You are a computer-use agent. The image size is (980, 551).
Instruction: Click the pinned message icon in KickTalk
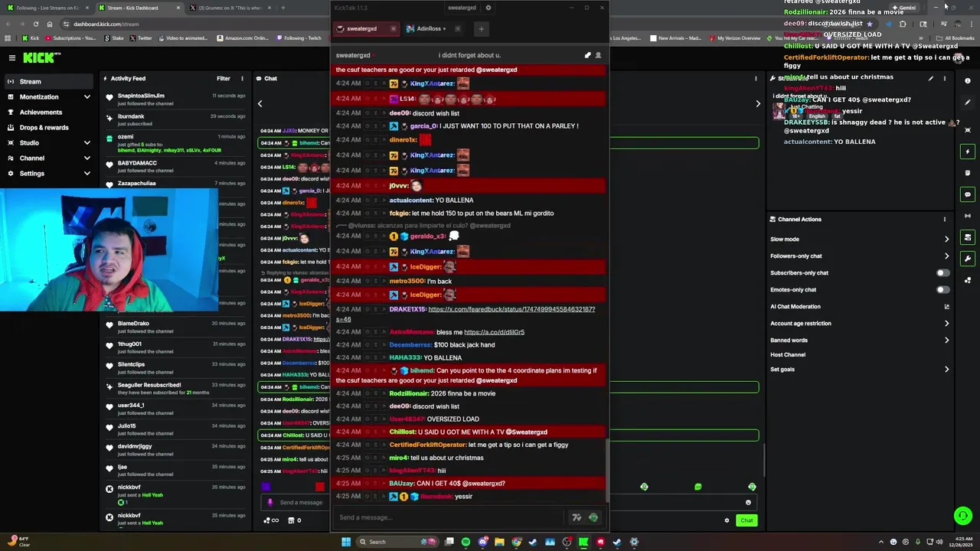pyautogui.click(x=588, y=55)
